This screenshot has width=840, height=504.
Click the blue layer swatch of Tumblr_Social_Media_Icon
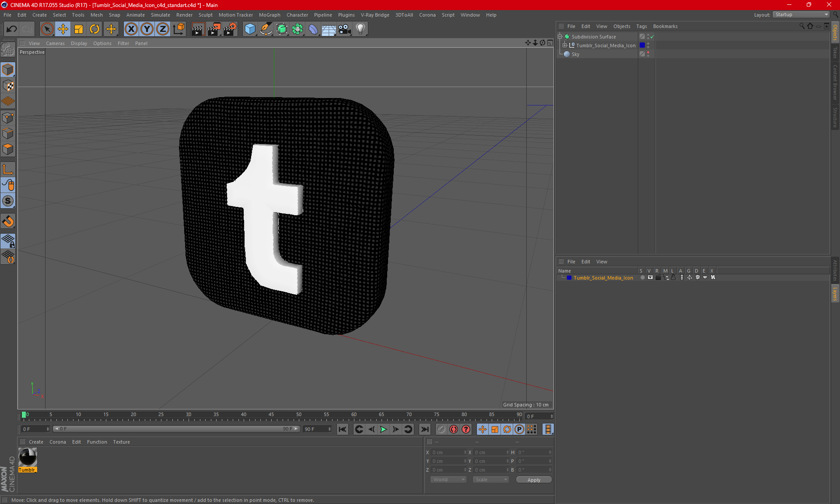pyautogui.click(x=642, y=45)
